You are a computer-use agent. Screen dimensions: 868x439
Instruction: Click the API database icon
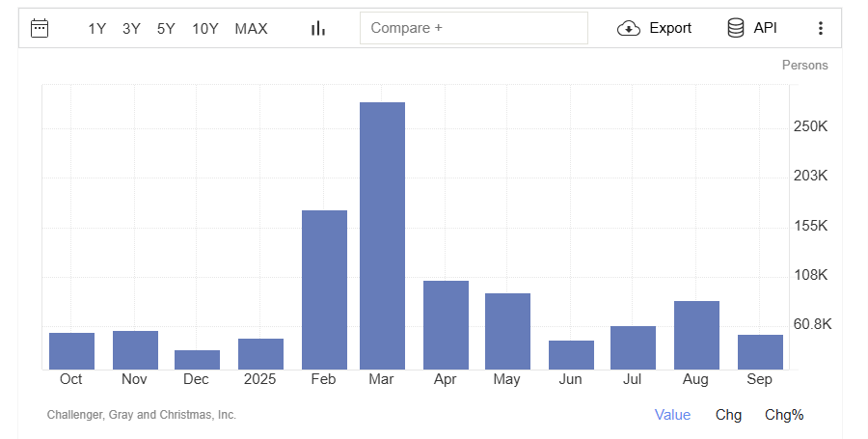736,28
